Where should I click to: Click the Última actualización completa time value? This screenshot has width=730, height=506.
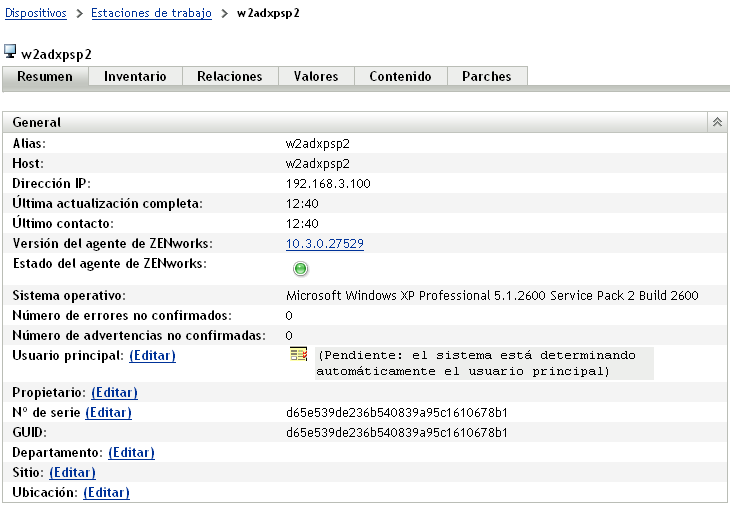click(x=302, y=203)
